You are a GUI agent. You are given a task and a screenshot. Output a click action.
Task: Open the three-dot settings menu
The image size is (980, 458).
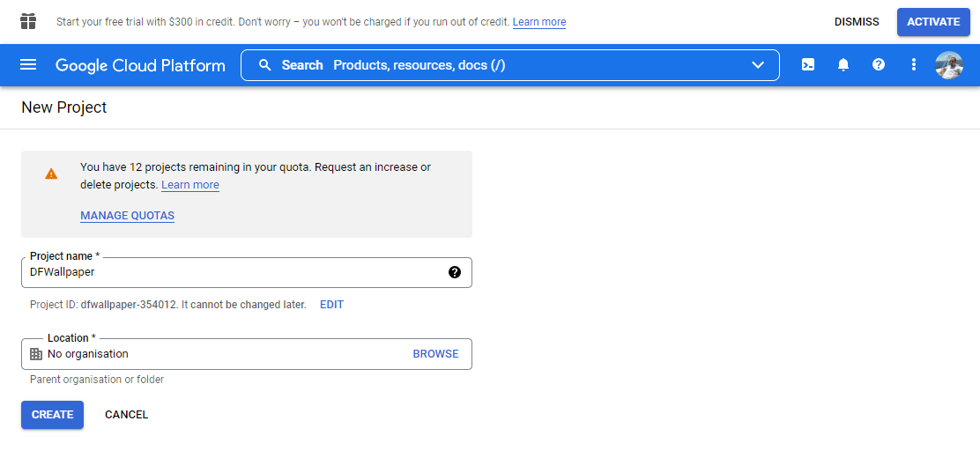pos(914,64)
